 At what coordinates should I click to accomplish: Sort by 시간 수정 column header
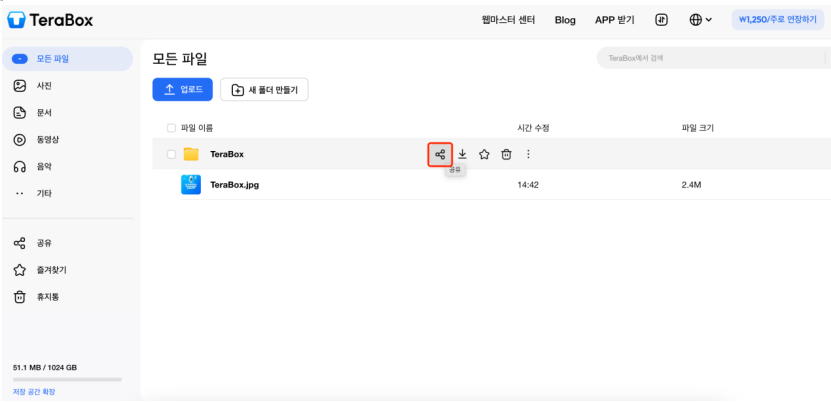point(533,128)
